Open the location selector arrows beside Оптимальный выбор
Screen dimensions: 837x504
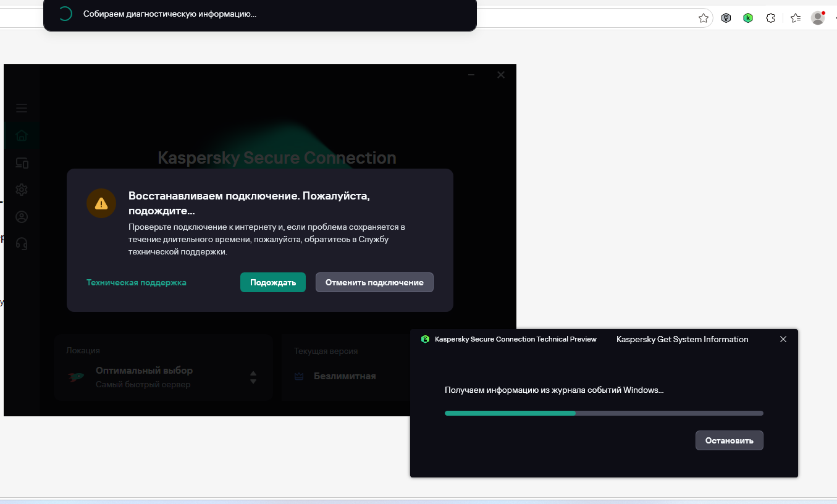coord(253,377)
